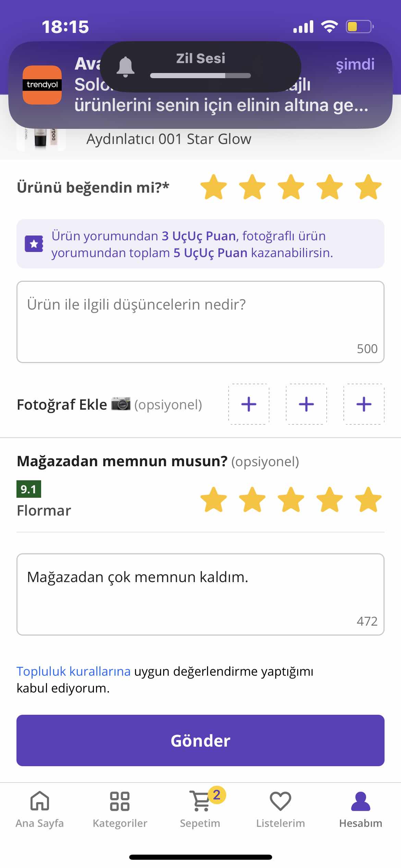401x868 pixels.
Task: Give product a five-star rating
Action: coord(368,187)
